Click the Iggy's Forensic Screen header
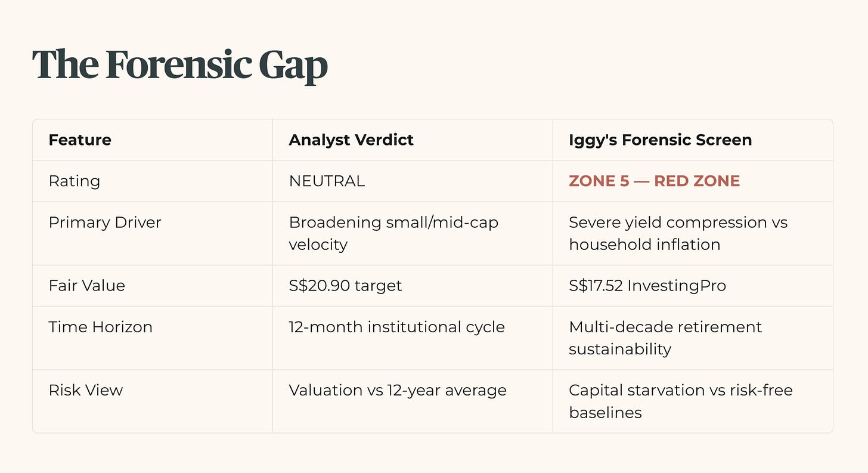This screenshot has width=868, height=473. 661,140
